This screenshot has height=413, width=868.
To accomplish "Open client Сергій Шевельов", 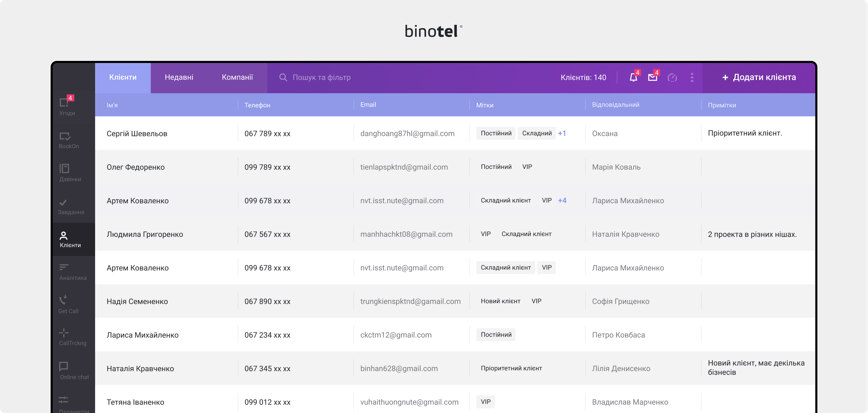I will pos(137,134).
